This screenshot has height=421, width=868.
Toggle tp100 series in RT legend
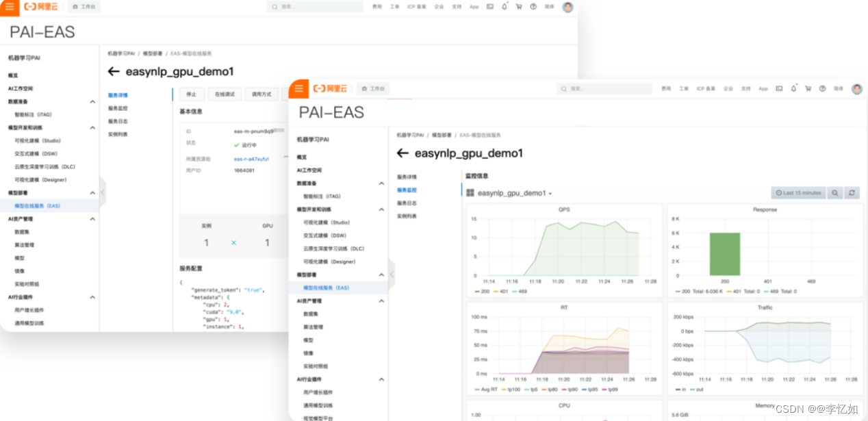511,389
